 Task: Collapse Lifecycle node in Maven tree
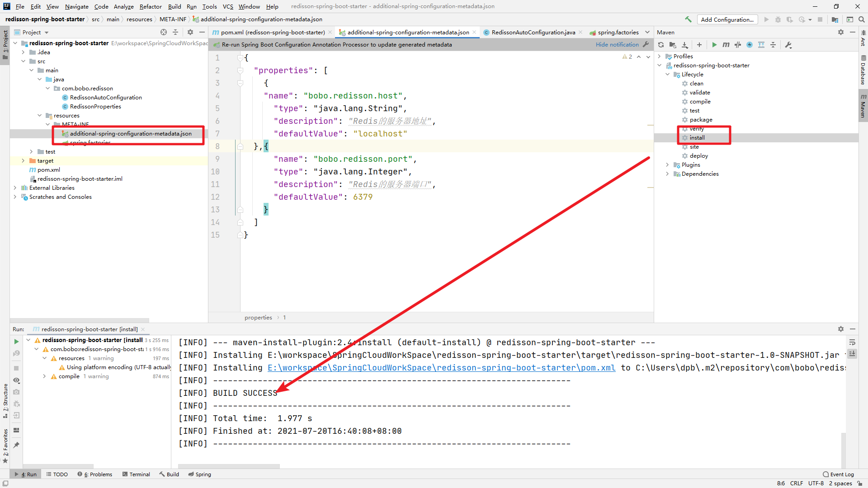(x=668, y=75)
